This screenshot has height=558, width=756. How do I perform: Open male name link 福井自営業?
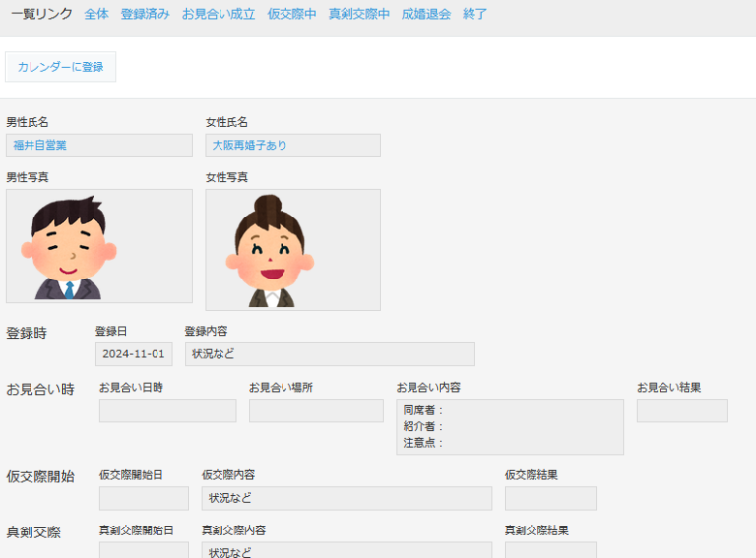click(40, 146)
